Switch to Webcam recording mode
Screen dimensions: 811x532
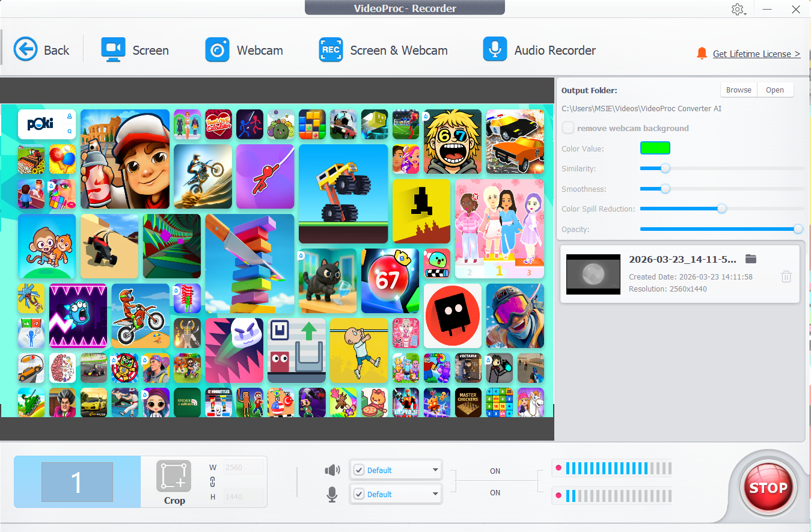click(x=243, y=50)
